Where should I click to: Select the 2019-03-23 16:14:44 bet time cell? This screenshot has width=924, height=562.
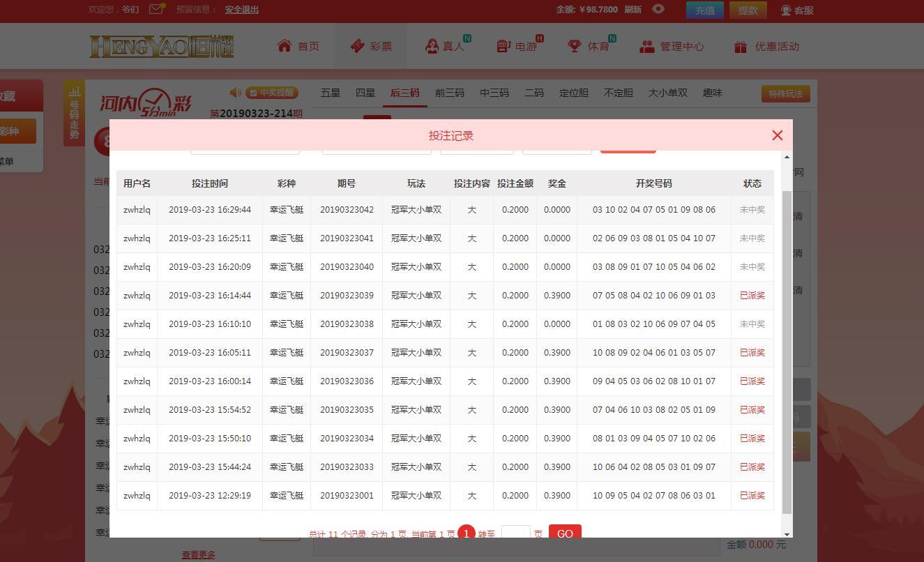coord(210,295)
